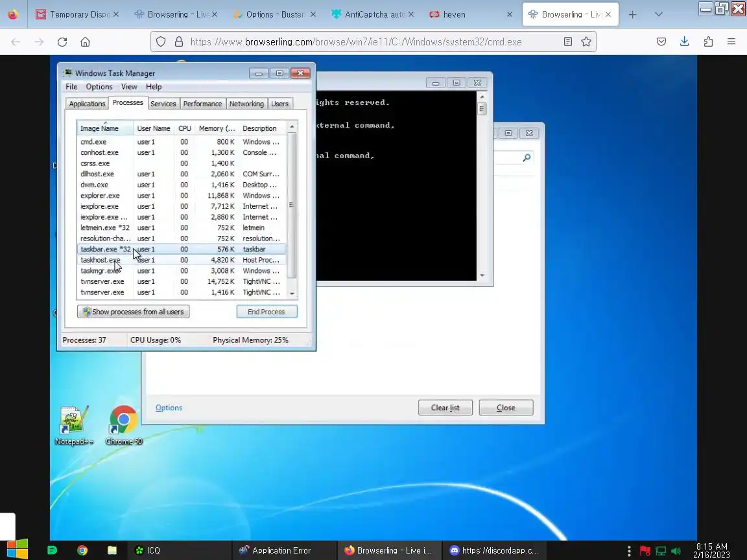Image resolution: width=747 pixels, height=560 pixels.
Task: Open ICQ taskbar item
Action: pyautogui.click(x=179, y=550)
